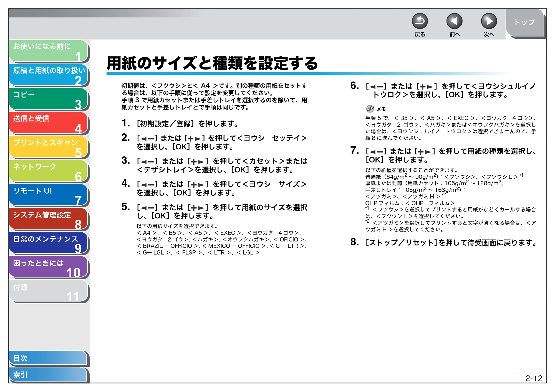Viewport: 555px width, 392px height.
Task: Click the 目次 (contents) button
Action: 48,358
